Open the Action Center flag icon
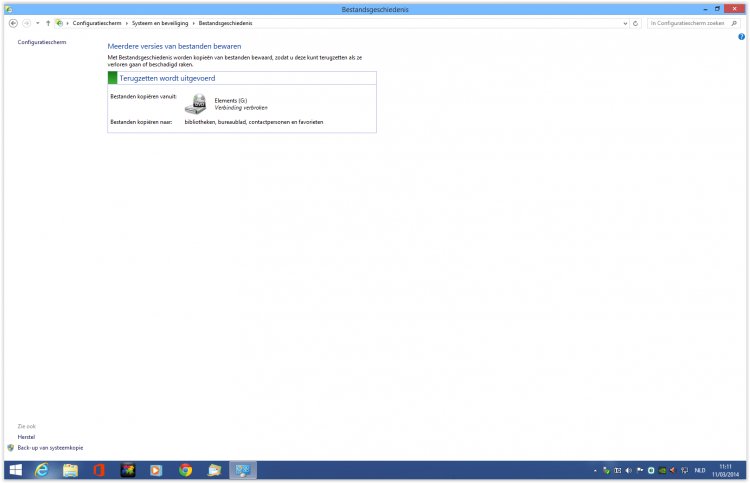 (x=640, y=471)
